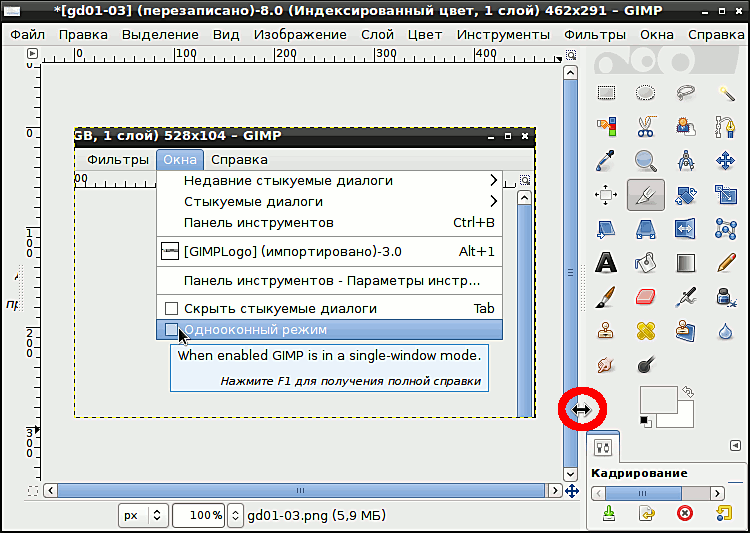The width and height of the screenshot is (750, 533).
Task: Activate the Select by Color tool
Action: (606, 126)
